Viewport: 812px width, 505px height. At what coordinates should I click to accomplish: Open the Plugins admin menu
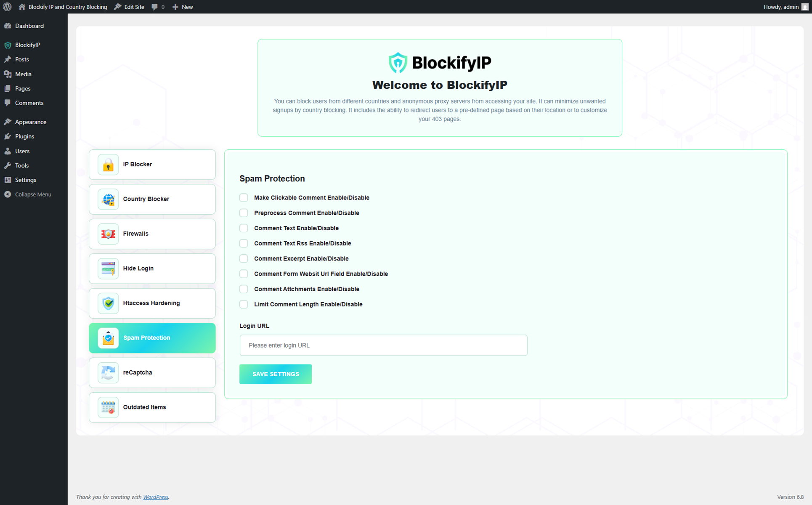point(24,136)
